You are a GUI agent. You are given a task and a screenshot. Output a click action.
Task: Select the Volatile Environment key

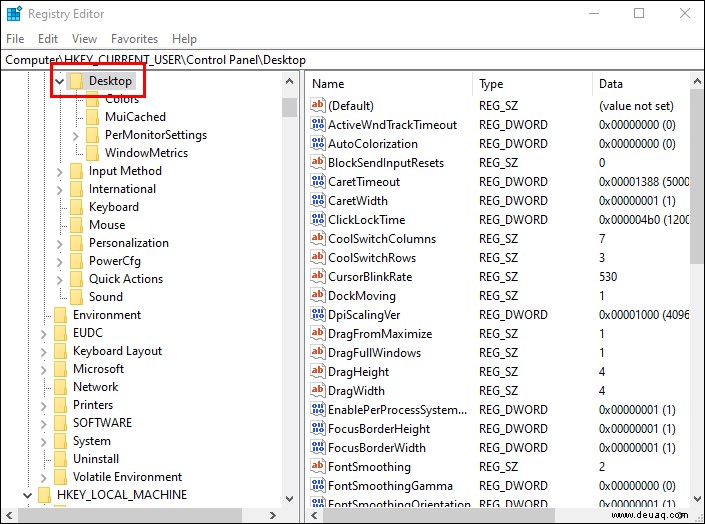click(127, 477)
